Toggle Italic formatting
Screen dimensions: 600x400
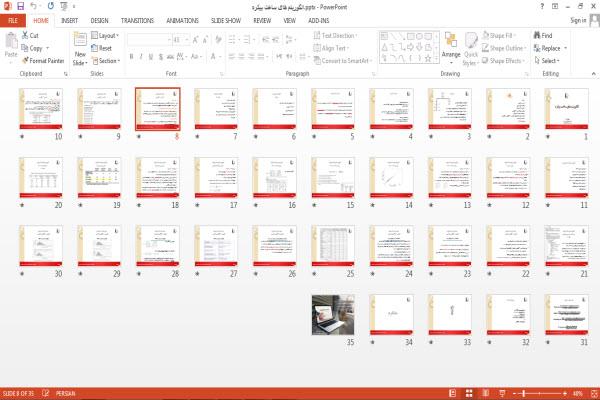coord(141,57)
